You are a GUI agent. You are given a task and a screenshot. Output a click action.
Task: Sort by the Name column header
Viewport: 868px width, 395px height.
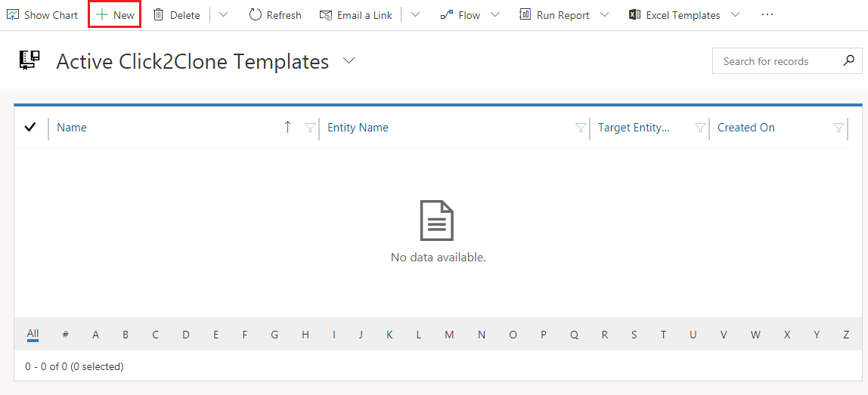(x=72, y=128)
